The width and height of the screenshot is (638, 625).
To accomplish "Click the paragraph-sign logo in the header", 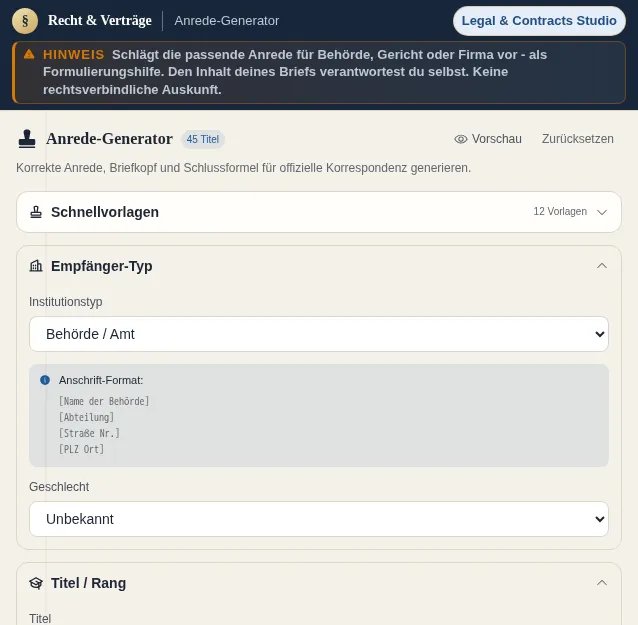I will pos(25,21).
